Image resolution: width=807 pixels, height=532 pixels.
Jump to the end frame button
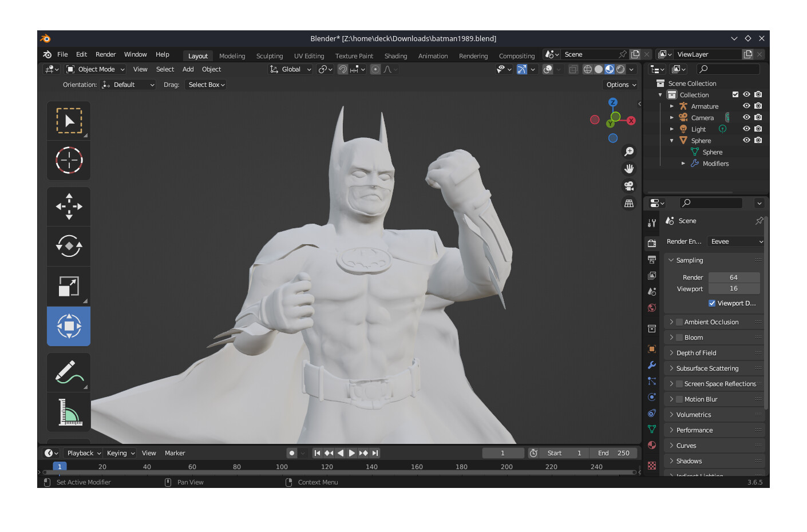coord(375,453)
